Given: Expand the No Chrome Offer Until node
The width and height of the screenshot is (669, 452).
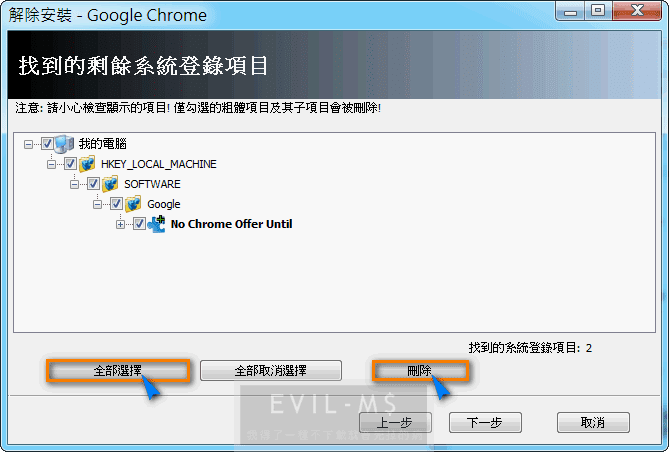Looking at the screenshot, I should click(120, 225).
